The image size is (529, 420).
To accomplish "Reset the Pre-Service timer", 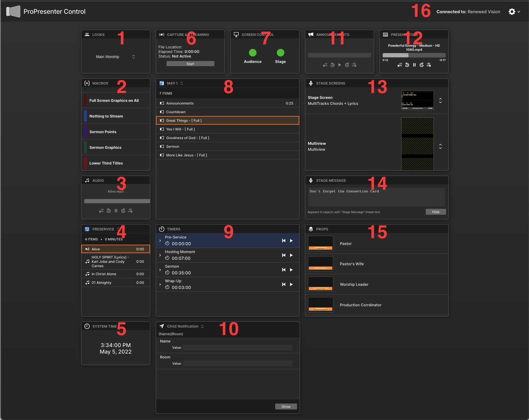I will click(284, 241).
